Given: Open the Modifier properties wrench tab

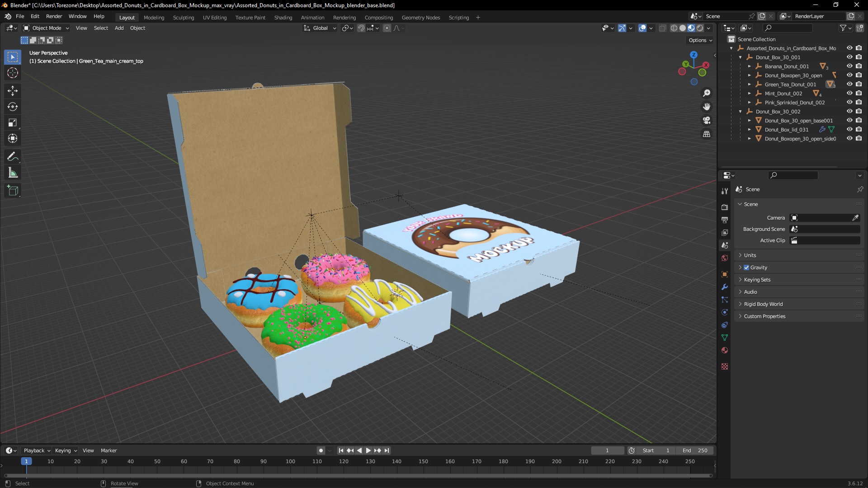Looking at the screenshot, I should [x=725, y=287].
